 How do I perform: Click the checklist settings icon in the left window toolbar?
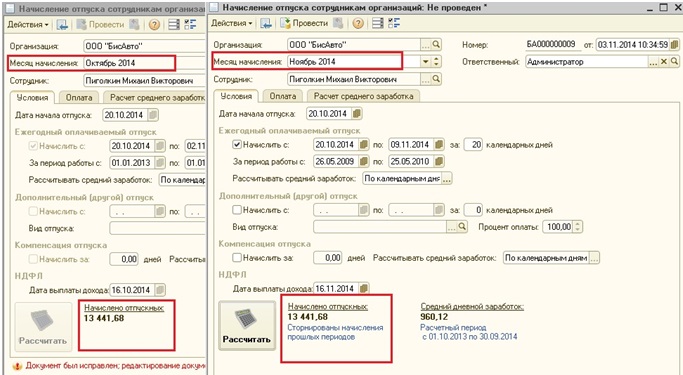[190, 24]
